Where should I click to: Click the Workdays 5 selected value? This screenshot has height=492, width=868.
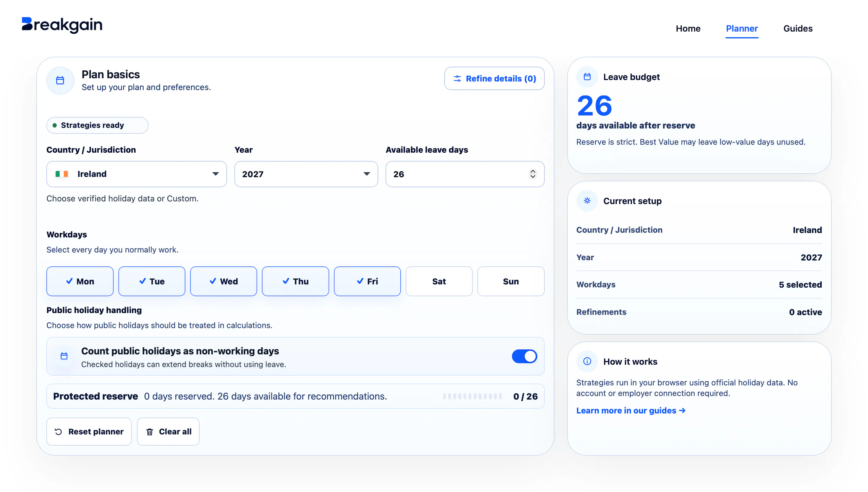tap(800, 284)
